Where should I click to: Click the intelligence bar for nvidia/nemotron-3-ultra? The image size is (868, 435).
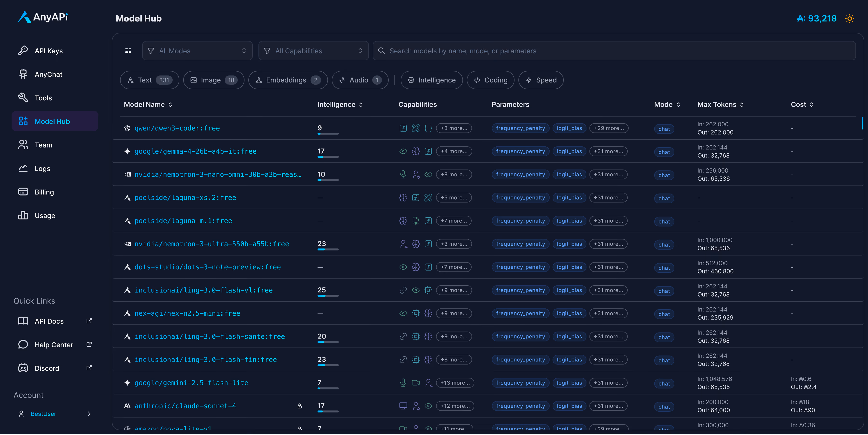pos(327,250)
